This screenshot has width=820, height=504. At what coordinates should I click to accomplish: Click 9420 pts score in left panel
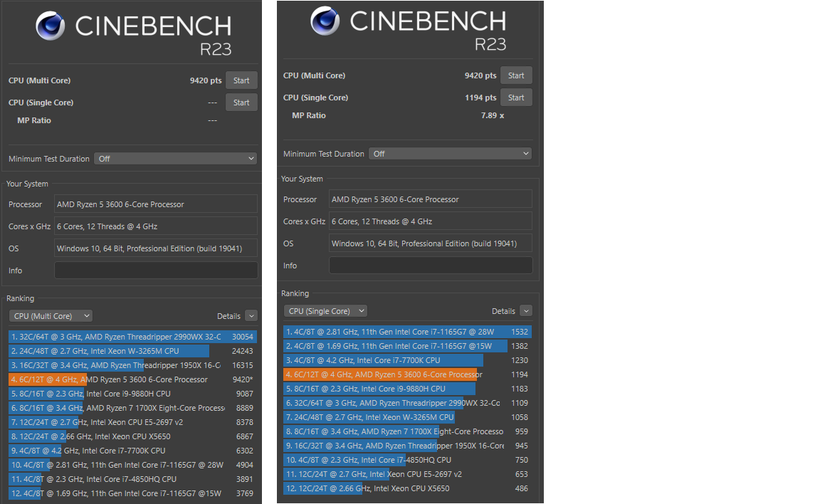206,80
